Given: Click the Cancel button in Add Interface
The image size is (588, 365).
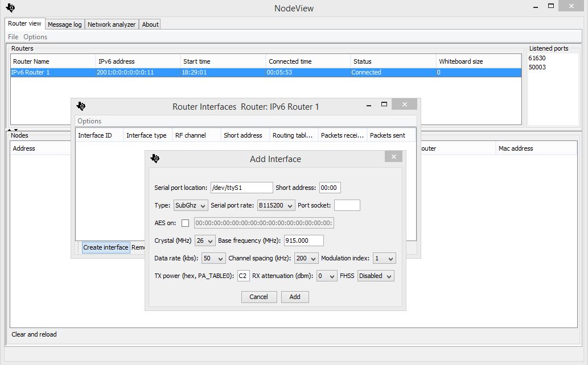Looking at the screenshot, I should 259,297.
